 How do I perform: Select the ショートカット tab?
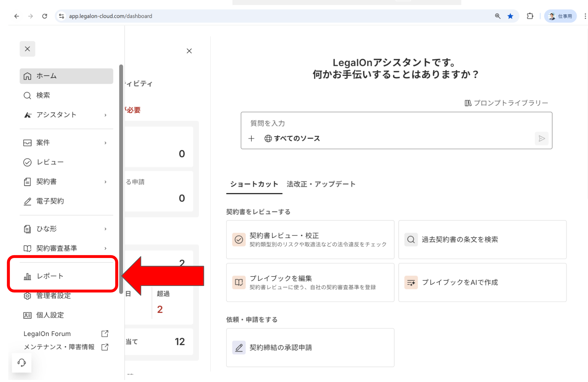(254, 184)
